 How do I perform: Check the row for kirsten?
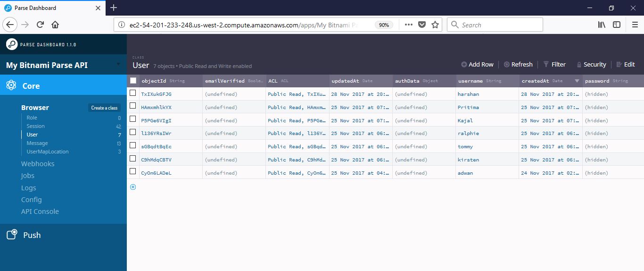pos(133,159)
